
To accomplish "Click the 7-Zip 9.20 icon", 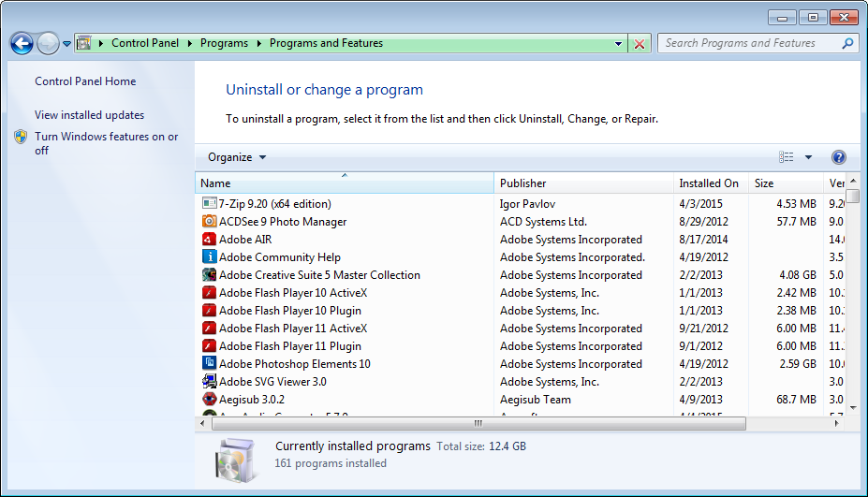I will [209, 204].
